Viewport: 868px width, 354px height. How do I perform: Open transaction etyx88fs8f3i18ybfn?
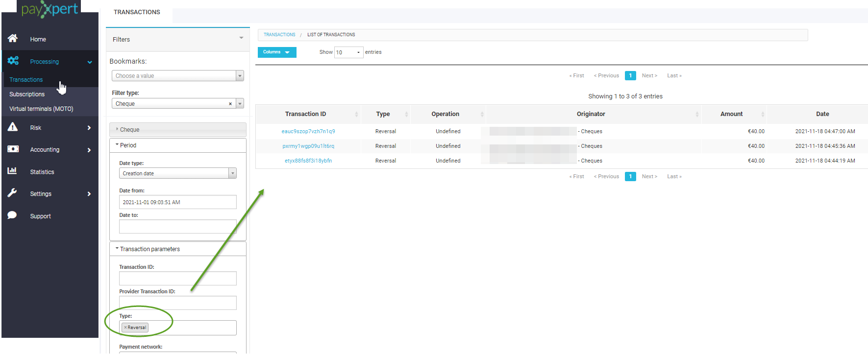pyautogui.click(x=308, y=161)
